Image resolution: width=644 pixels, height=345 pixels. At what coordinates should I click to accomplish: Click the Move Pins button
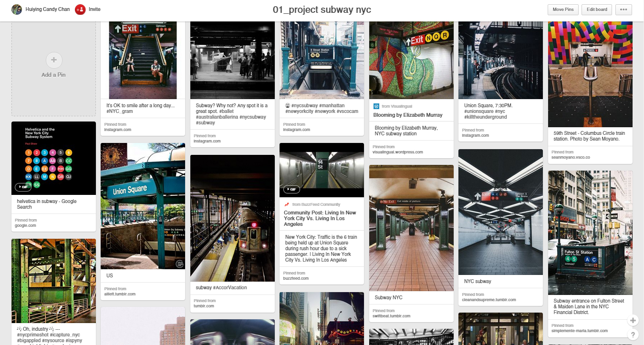pos(563,10)
